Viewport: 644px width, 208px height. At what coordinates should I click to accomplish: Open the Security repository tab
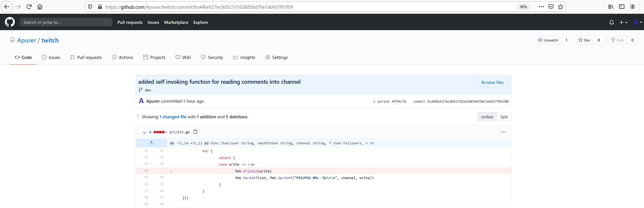coord(212,57)
